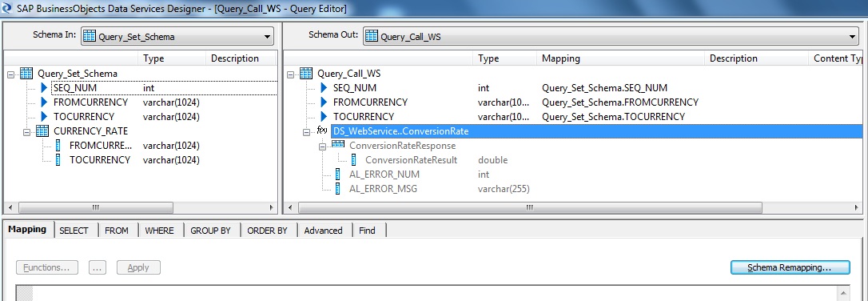868x301 pixels.
Task: Collapse the DS_WebService..ConversionRate function node
Action: coord(307,132)
